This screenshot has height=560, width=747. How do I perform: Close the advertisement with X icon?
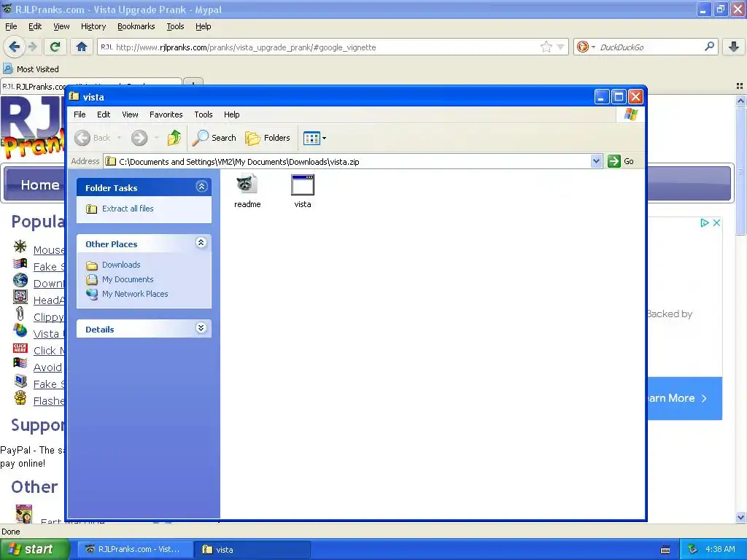coord(716,223)
